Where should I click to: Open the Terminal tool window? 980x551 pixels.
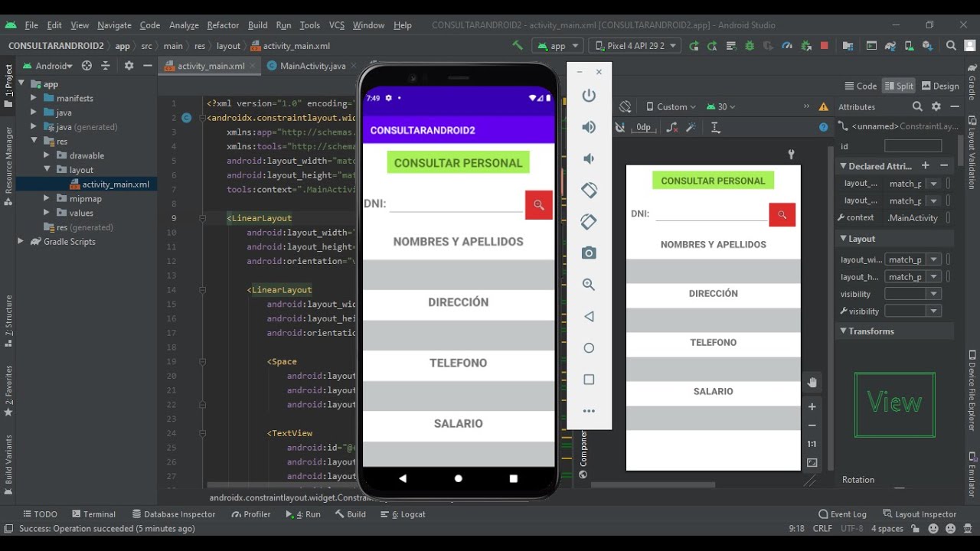pyautogui.click(x=93, y=514)
